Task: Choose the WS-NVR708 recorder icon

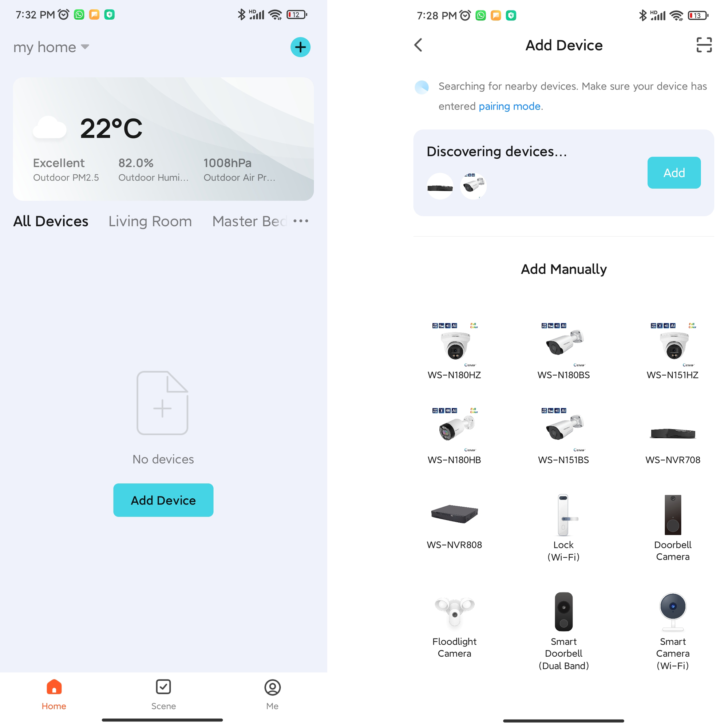Action: point(673,433)
